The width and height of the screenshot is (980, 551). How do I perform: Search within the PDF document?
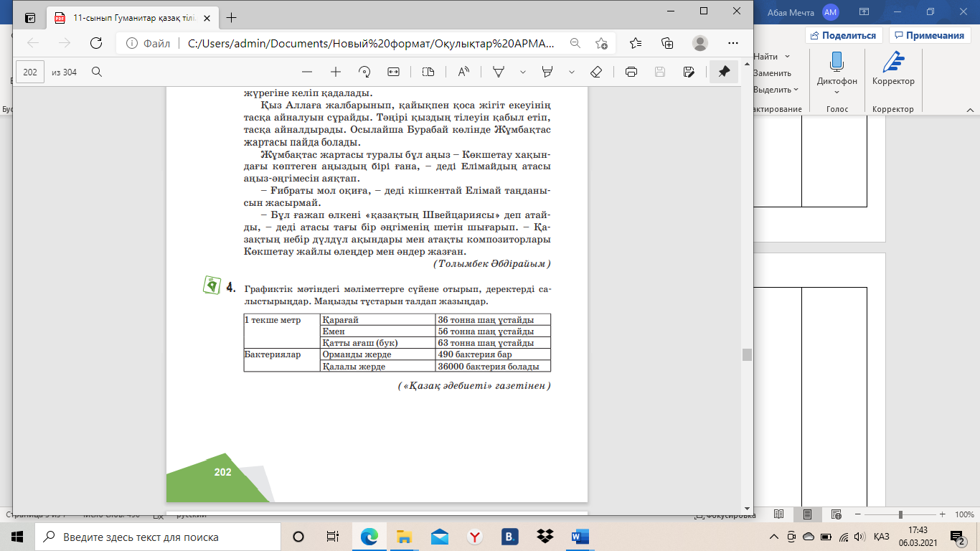(x=97, y=72)
